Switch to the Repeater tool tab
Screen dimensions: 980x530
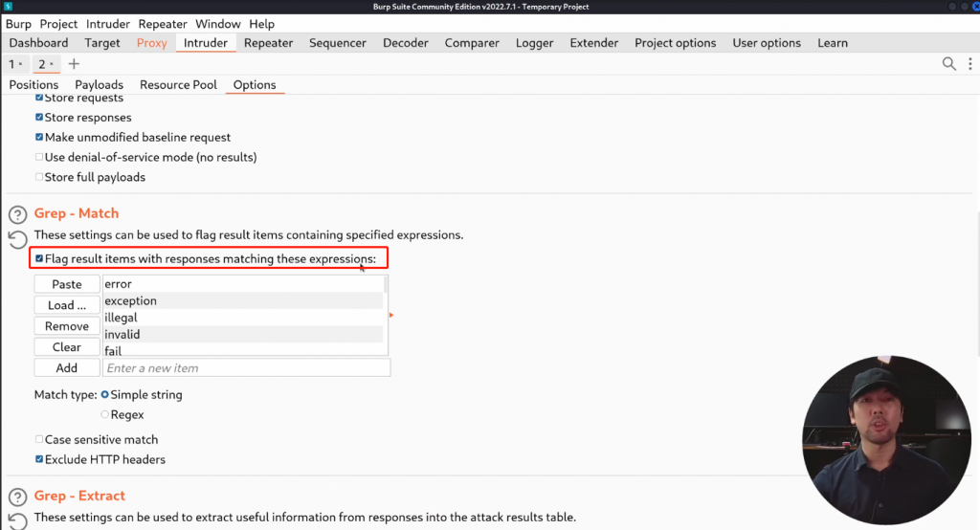coord(269,43)
